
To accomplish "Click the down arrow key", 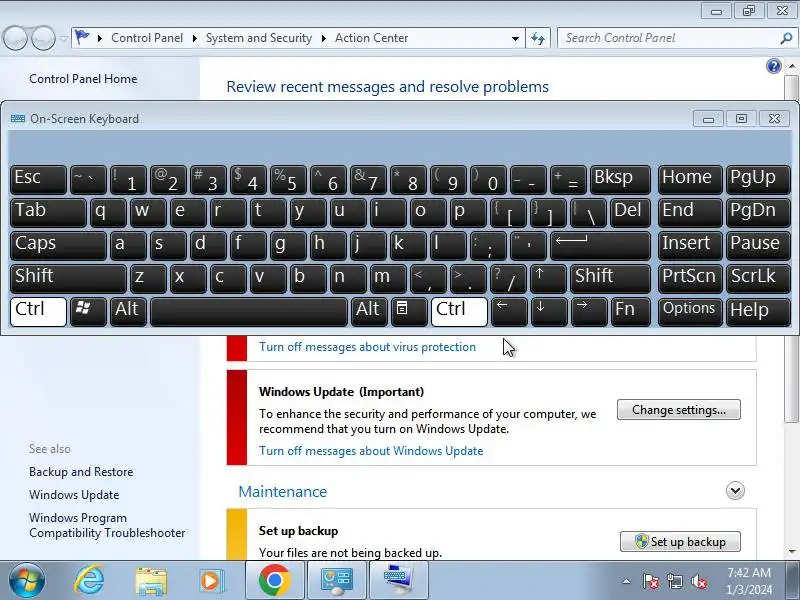I will coord(548,312).
